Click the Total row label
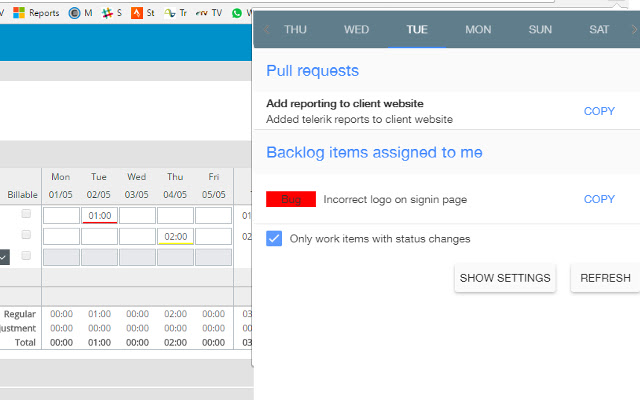Image resolution: width=640 pixels, height=400 pixels. tap(25, 342)
